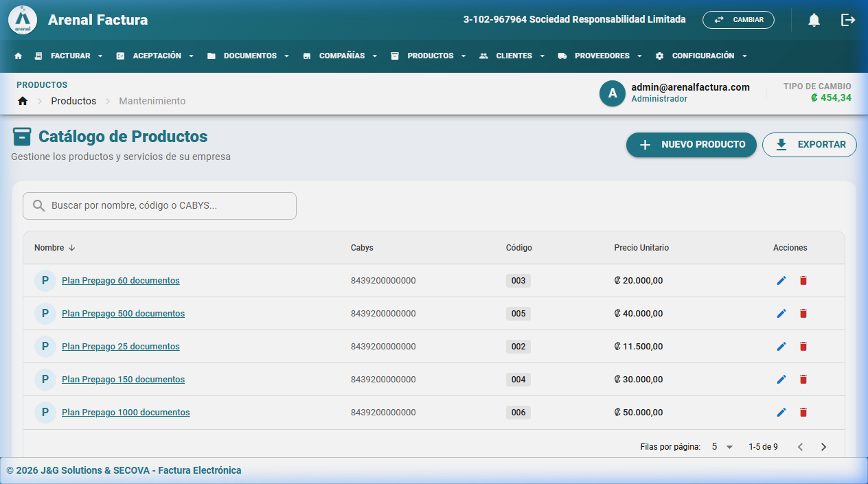
Task: Click Precio Unitario column header
Action: tap(641, 248)
